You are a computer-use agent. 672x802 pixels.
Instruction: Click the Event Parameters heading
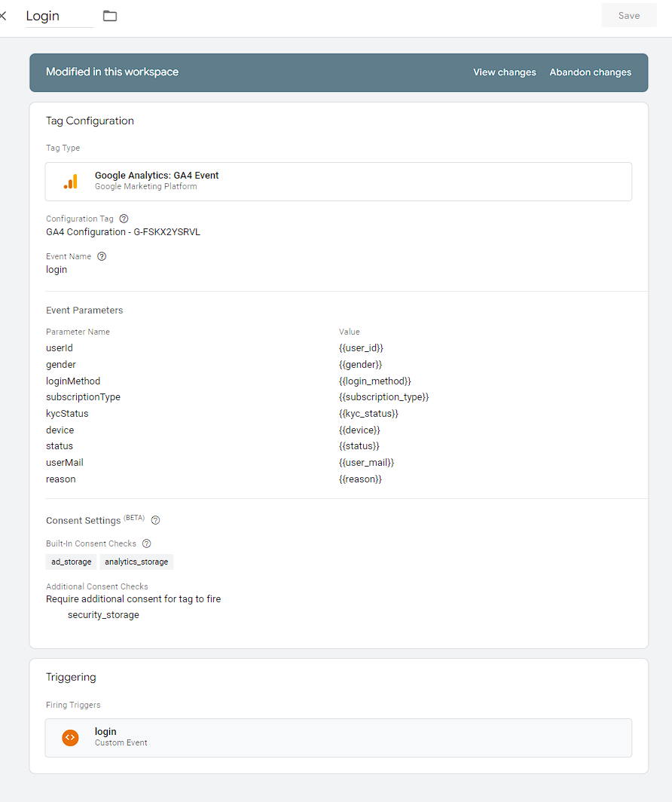(x=84, y=311)
